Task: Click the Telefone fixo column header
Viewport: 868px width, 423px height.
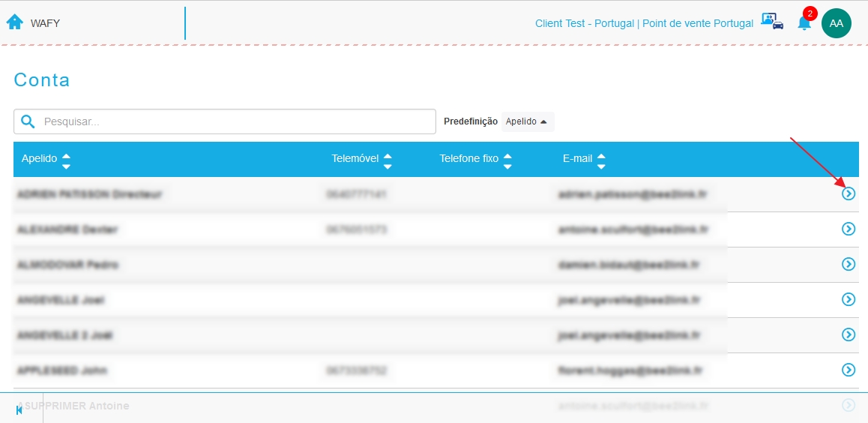Action: [x=469, y=159]
